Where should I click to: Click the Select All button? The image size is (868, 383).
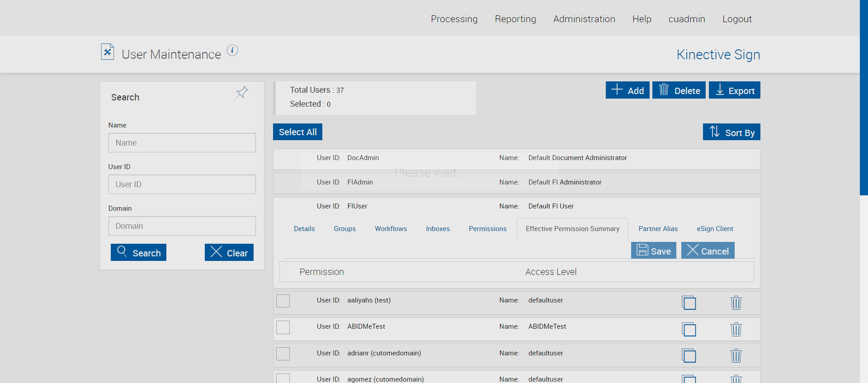pos(297,132)
